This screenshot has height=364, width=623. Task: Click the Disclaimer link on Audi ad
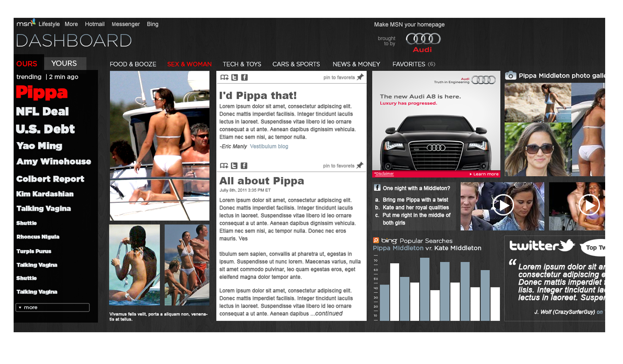pos(384,174)
